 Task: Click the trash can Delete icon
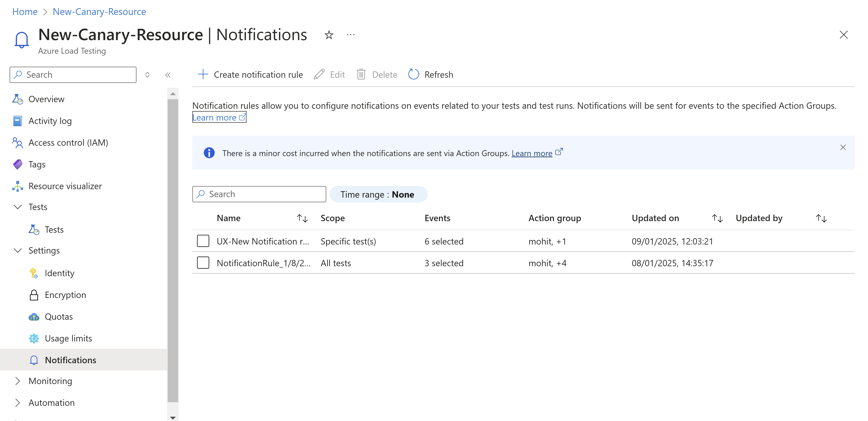361,74
